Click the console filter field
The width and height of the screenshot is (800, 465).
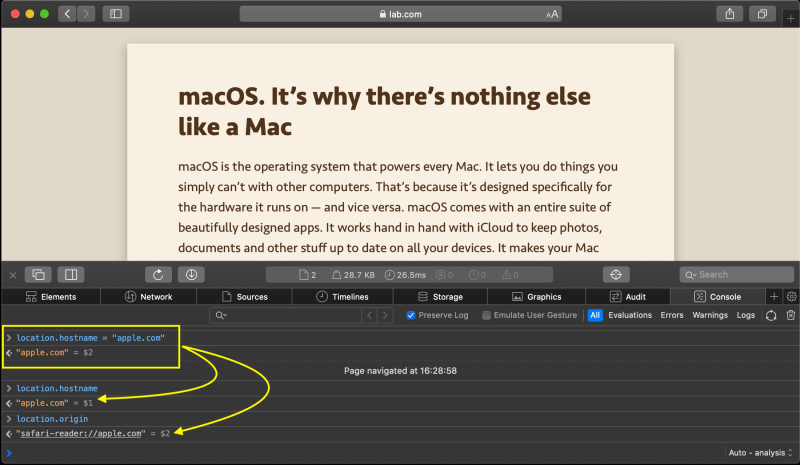[x=286, y=315]
